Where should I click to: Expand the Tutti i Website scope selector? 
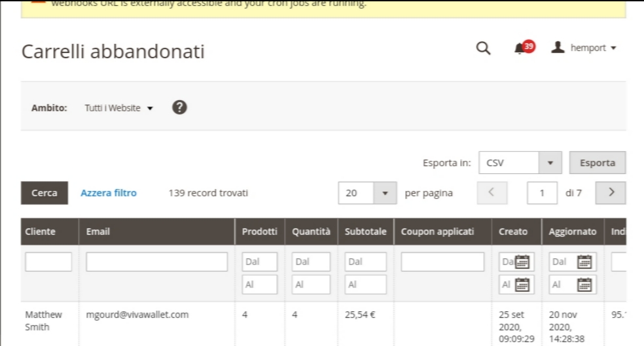tap(118, 108)
